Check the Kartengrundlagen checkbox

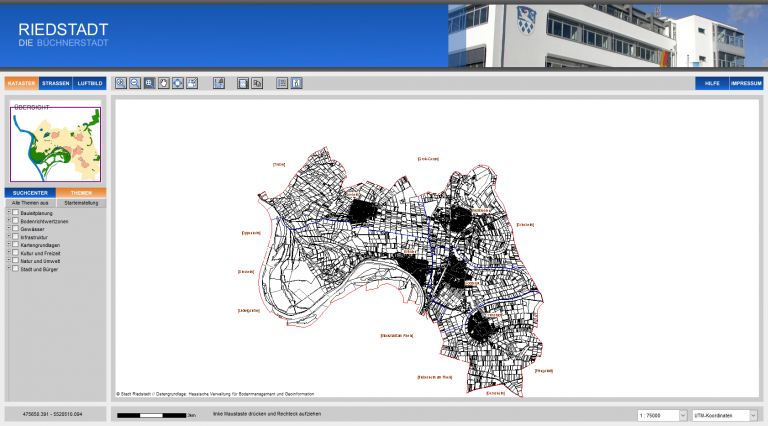coord(16,244)
